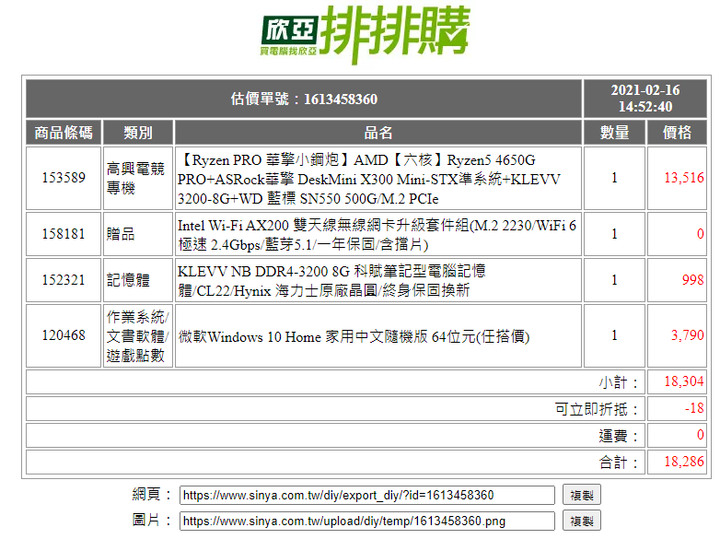Click quote number 估價單號：1613458360 header

[x=304, y=99]
